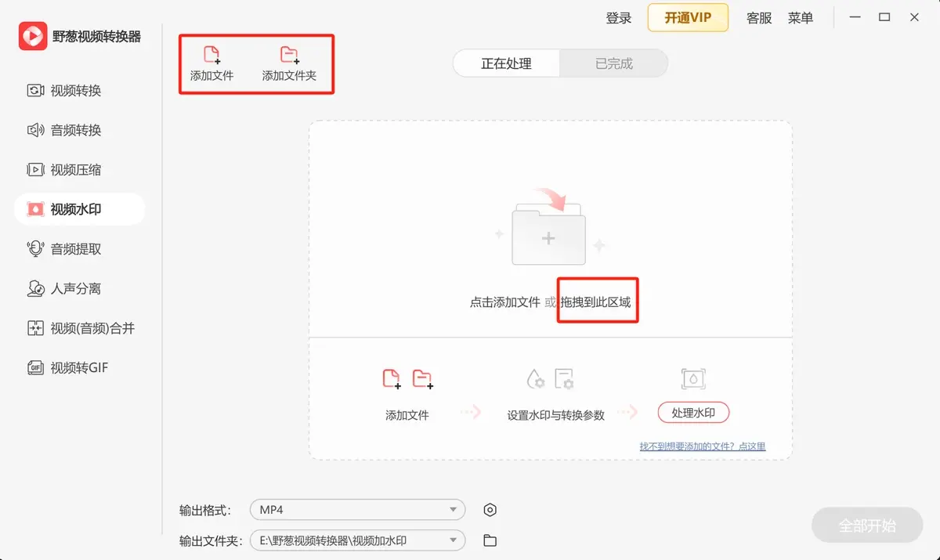Maximize the window
940x560 pixels.
(884, 17)
